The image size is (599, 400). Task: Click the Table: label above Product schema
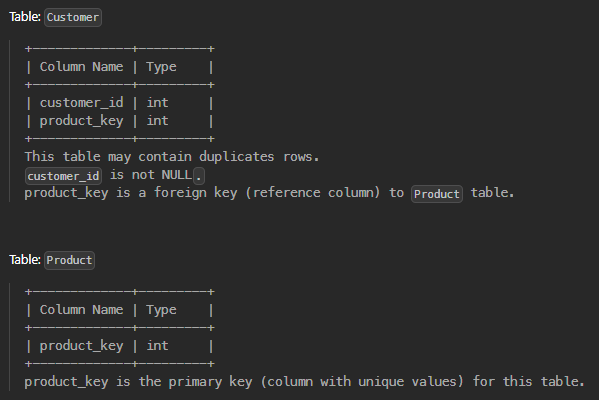pos(25,260)
